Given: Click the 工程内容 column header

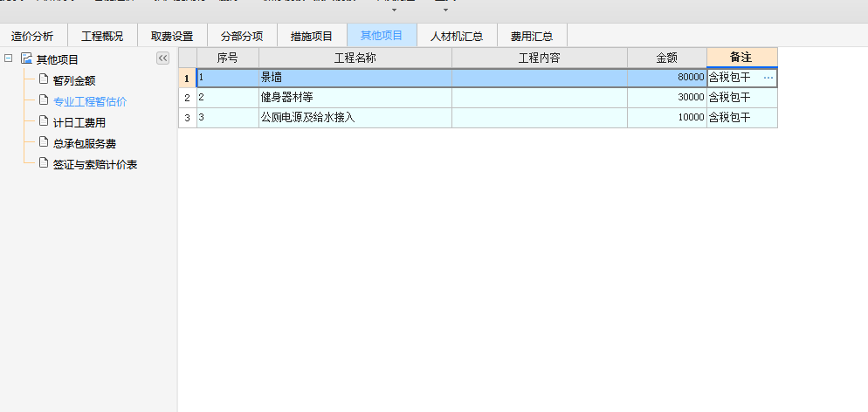Looking at the screenshot, I should 539,58.
